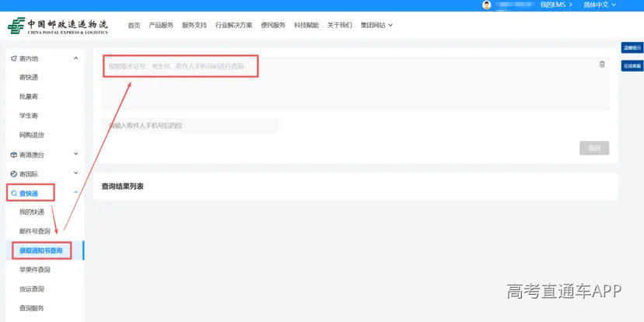644x322 pixels.
Task: Click the 在线客服 floating button
Action: tap(632, 65)
